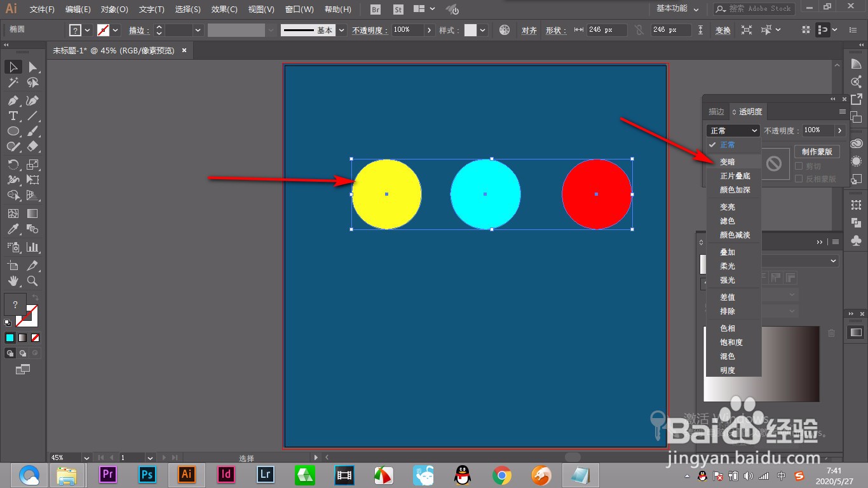
Task: Choose the Magic Wand tool
Action: tap(13, 83)
